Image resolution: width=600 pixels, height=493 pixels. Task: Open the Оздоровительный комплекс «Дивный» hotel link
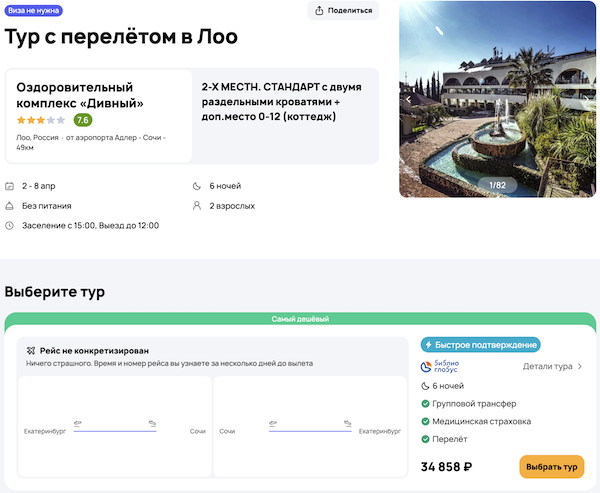click(80, 95)
